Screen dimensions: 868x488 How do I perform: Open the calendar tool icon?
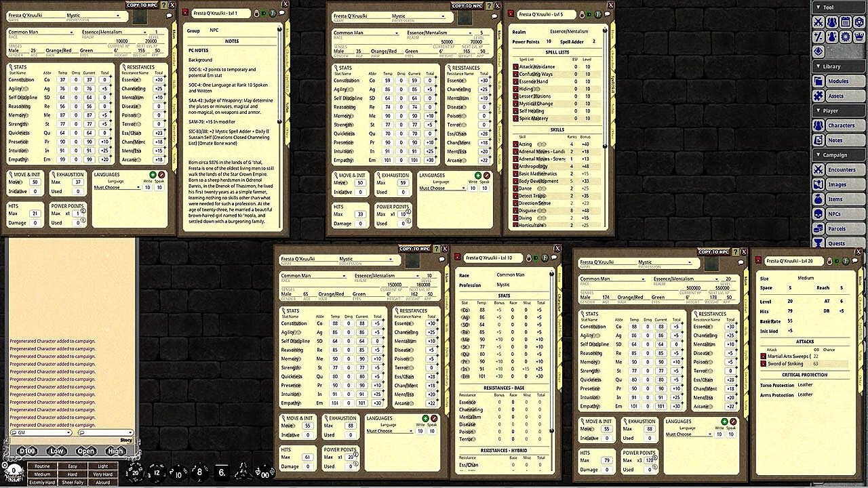[846, 22]
